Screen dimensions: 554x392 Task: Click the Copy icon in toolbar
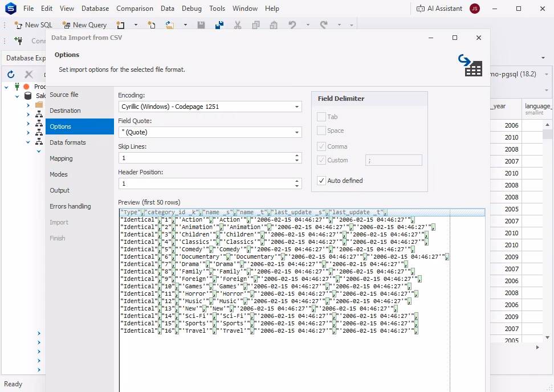(x=256, y=24)
